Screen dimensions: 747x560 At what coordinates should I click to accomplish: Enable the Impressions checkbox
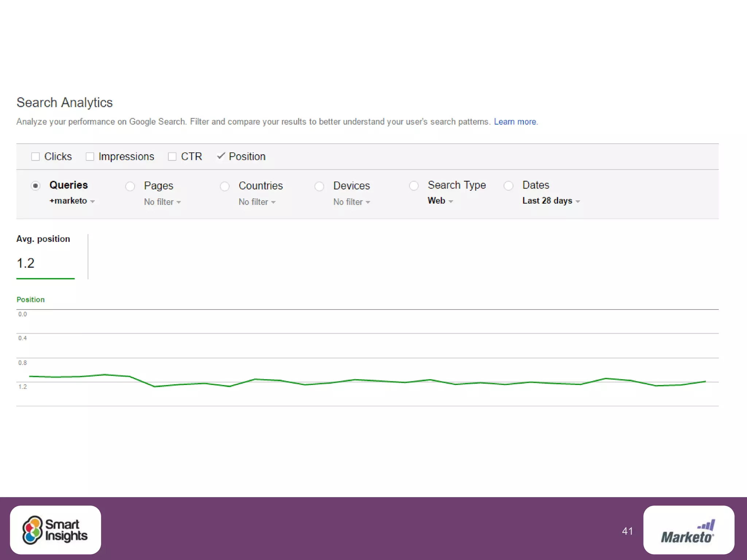pos(90,157)
